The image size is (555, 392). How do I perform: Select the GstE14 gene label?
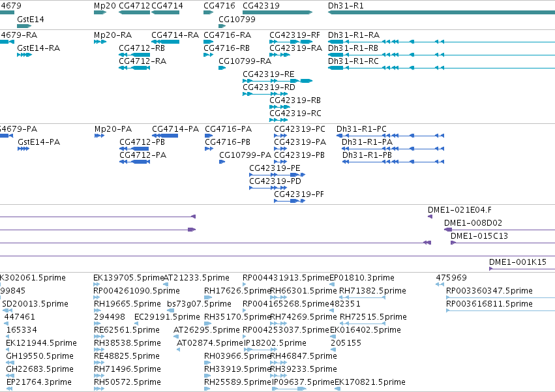point(31,20)
